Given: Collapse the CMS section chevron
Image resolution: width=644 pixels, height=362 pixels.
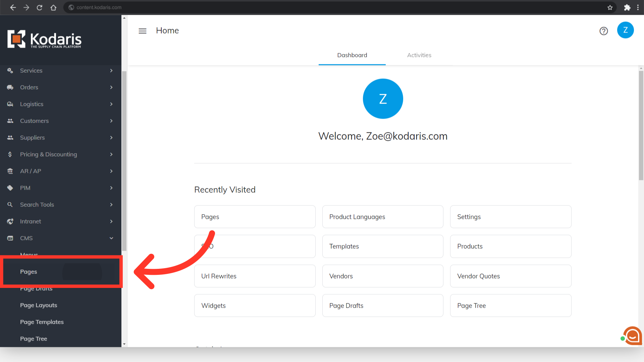Looking at the screenshot, I should click(111, 238).
